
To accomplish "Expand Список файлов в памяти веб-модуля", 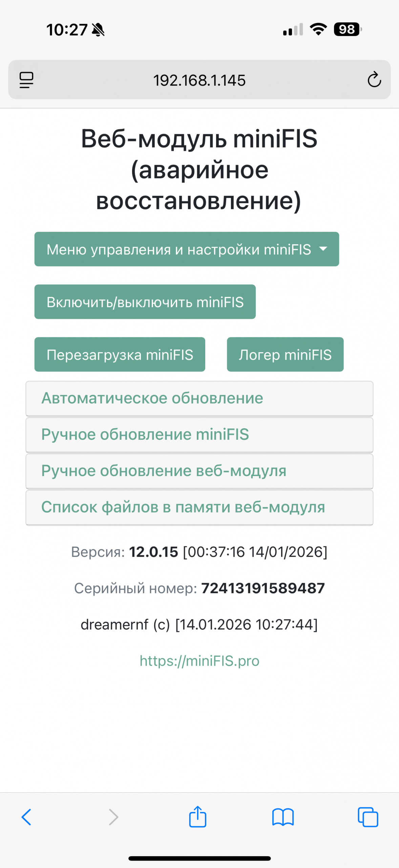I will (199, 507).
